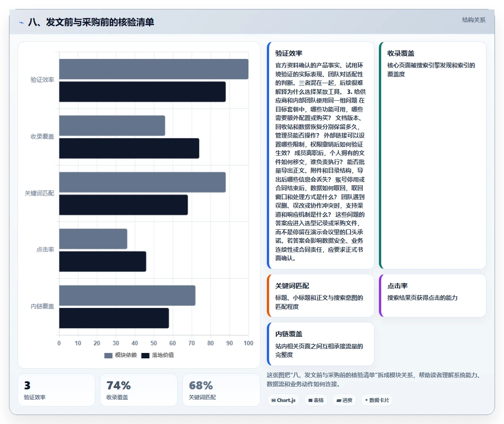
Task: Click the 点击率 y-axis label
Action: [x=45, y=250]
